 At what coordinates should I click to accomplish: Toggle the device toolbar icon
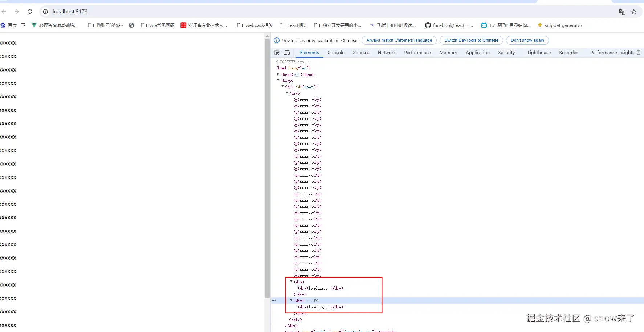[287, 53]
